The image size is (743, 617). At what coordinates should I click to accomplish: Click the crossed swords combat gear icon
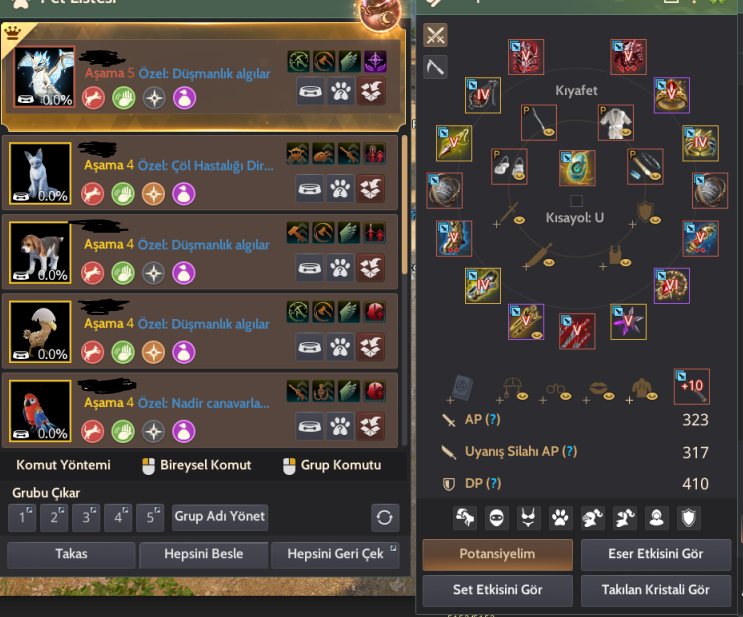point(435,35)
